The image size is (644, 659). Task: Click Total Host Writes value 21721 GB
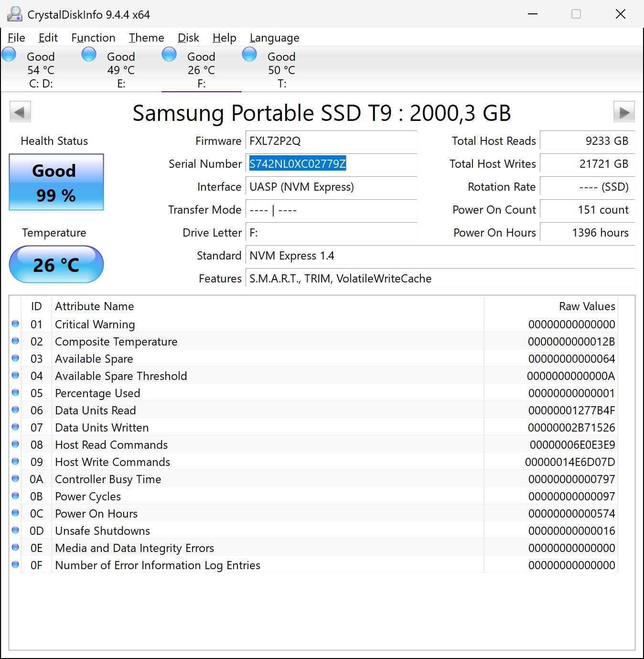coord(587,164)
